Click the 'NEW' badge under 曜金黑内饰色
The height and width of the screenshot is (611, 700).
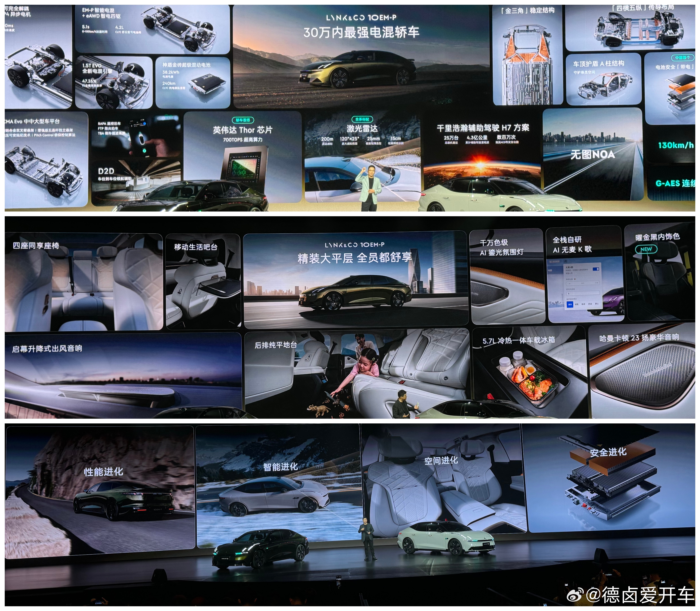[646, 249]
